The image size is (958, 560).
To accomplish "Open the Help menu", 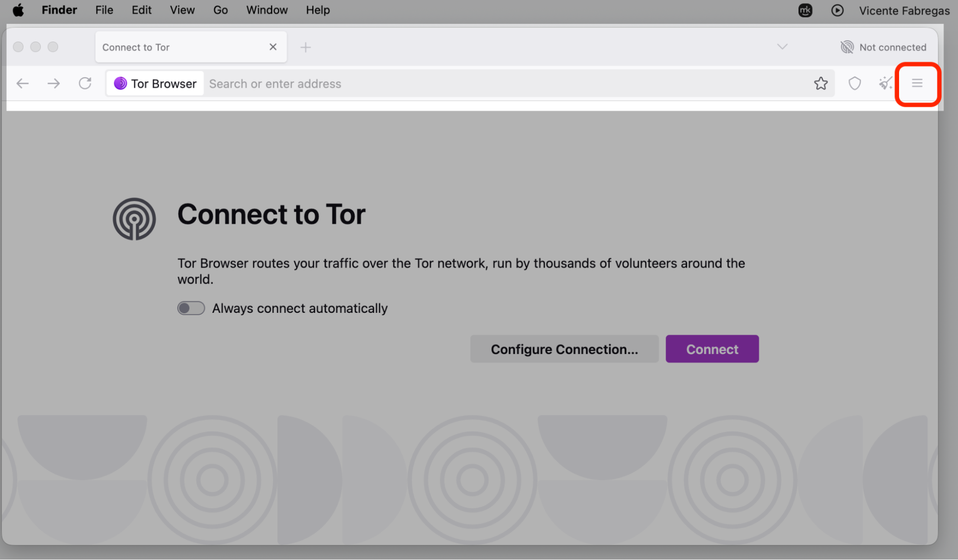I will click(318, 10).
